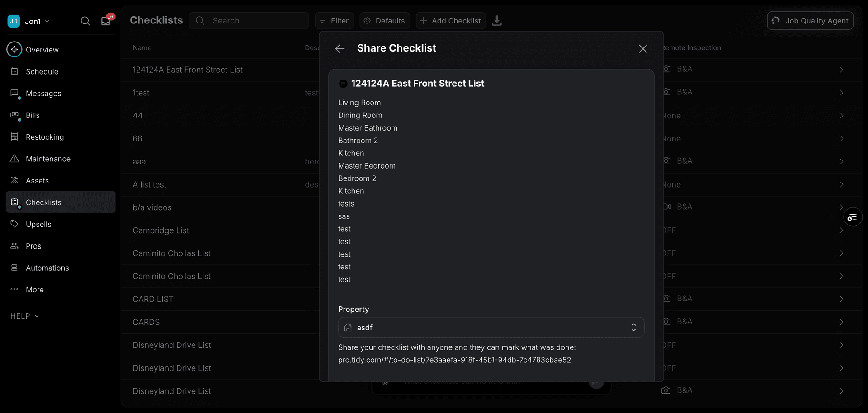Click the Defaults button in the toolbar
The image size is (868, 413).
point(384,21)
